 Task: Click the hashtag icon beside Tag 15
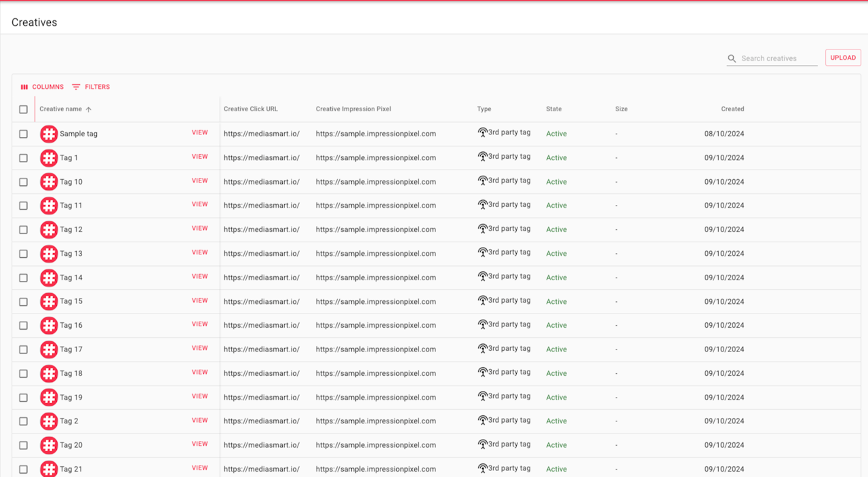click(x=49, y=301)
